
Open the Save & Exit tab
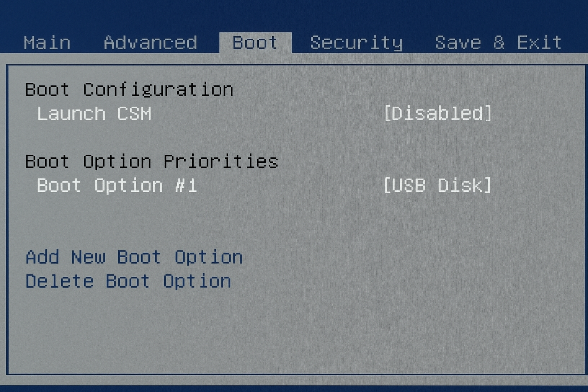pyautogui.click(x=498, y=42)
